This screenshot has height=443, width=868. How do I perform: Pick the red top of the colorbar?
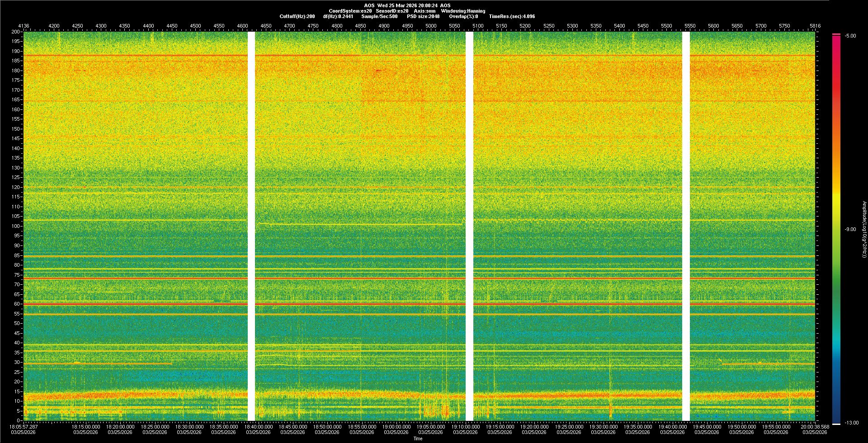click(836, 37)
